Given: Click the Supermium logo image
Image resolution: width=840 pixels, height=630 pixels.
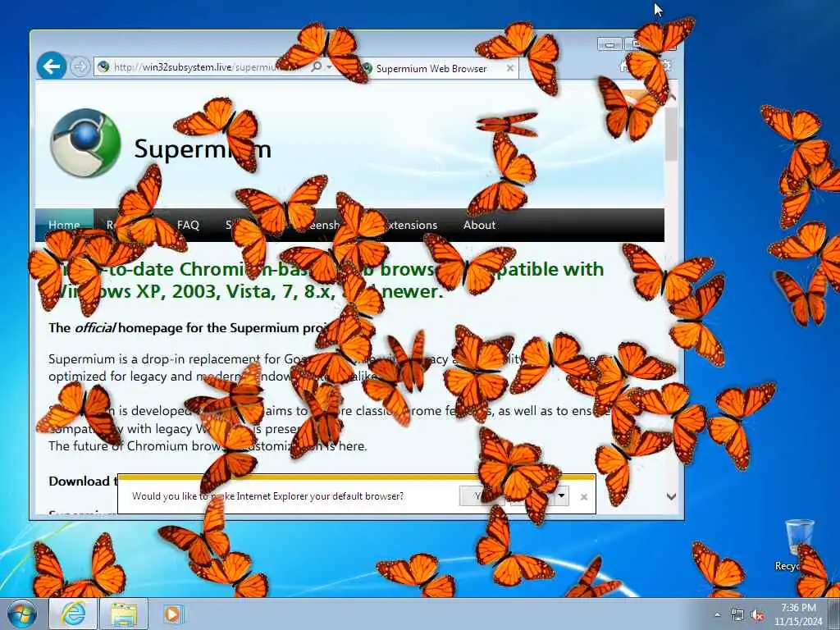Looking at the screenshot, I should tap(85, 143).
